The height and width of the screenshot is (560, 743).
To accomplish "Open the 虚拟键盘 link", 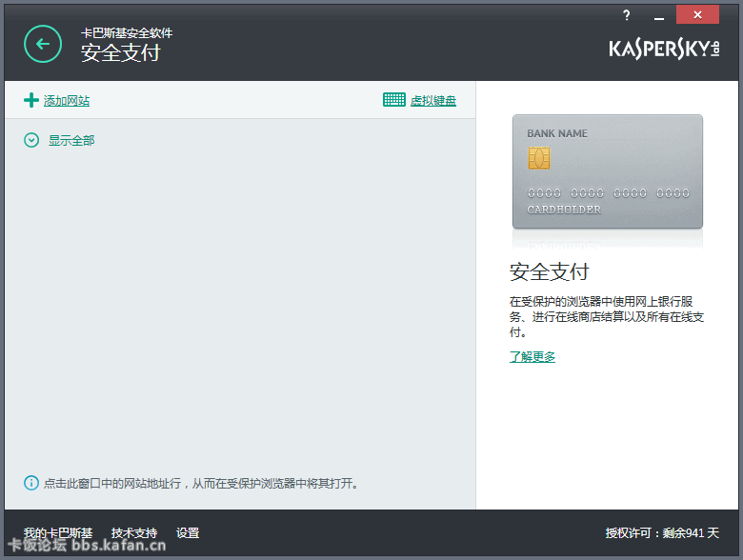I will click(x=433, y=100).
